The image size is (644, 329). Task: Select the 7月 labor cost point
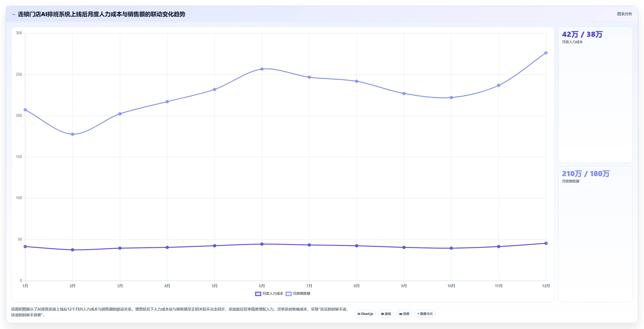pos(309,245)
